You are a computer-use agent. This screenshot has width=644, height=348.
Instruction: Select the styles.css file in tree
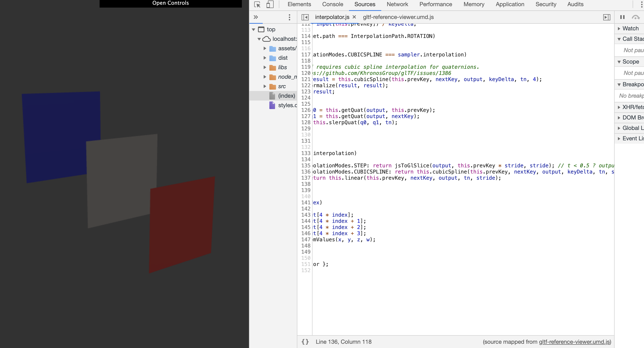(x=287, y=105)
